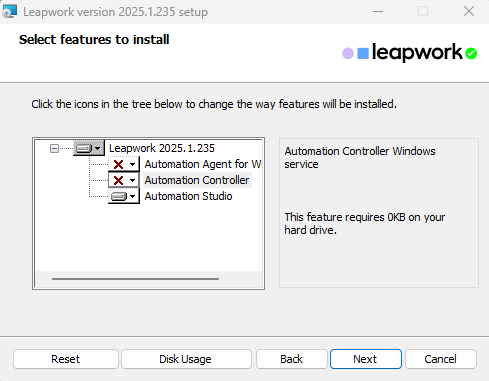Click the leapwork logo in header
The image size is (489, 381).
click(x=410, y=53)
